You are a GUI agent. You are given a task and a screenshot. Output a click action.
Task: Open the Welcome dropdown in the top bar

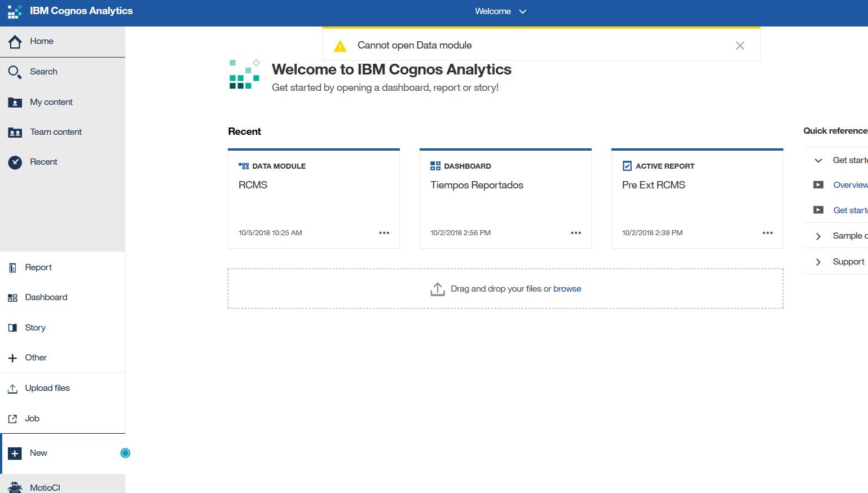click(501, 11)
